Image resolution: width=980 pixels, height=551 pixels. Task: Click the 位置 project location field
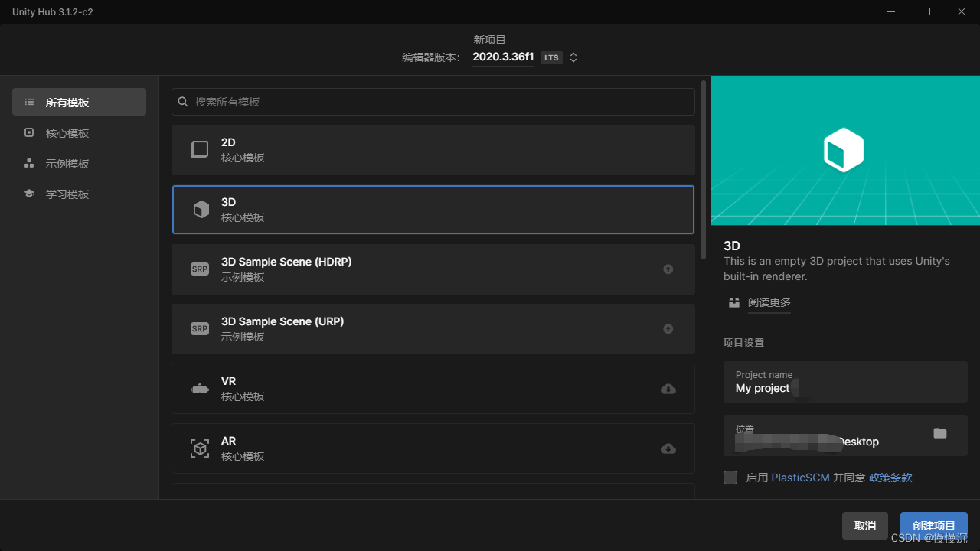(845, 435)
